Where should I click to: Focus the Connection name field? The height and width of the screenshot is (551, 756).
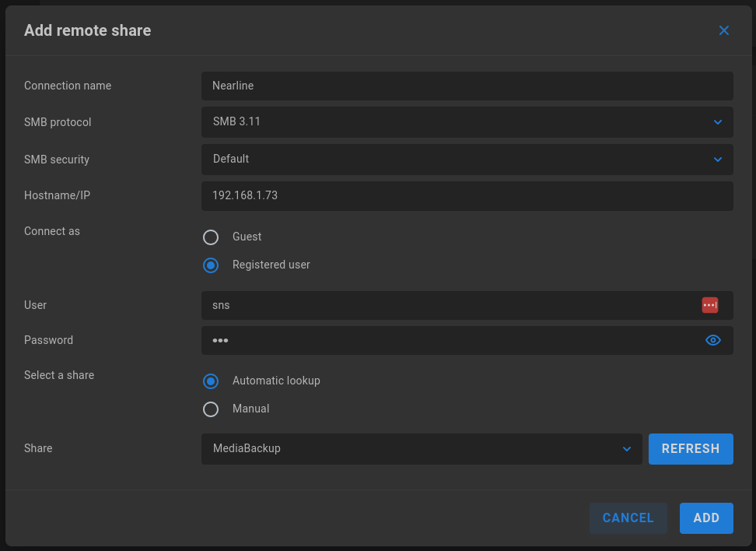(x=467, y=86)
